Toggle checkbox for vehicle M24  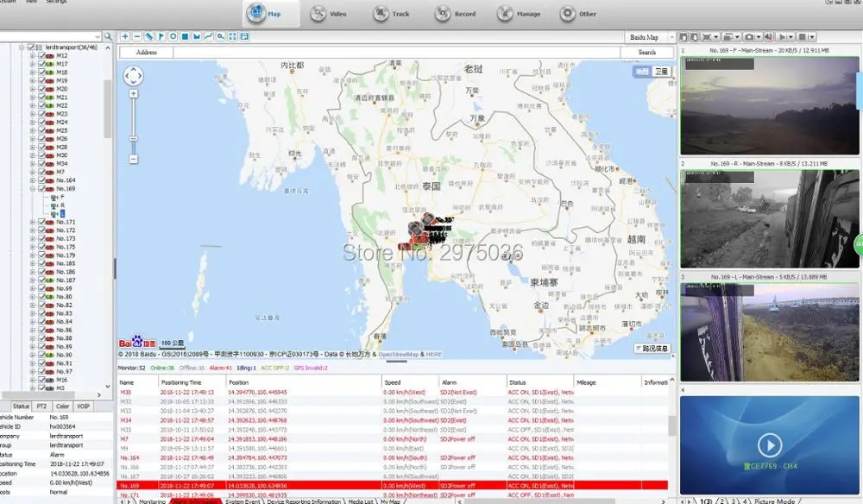click(41, 123)
